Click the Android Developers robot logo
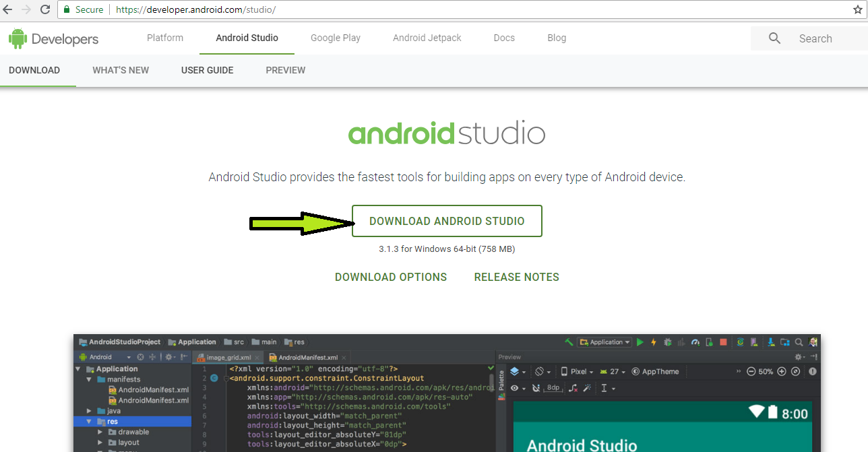The image size is (868, 452). [18, 38]
